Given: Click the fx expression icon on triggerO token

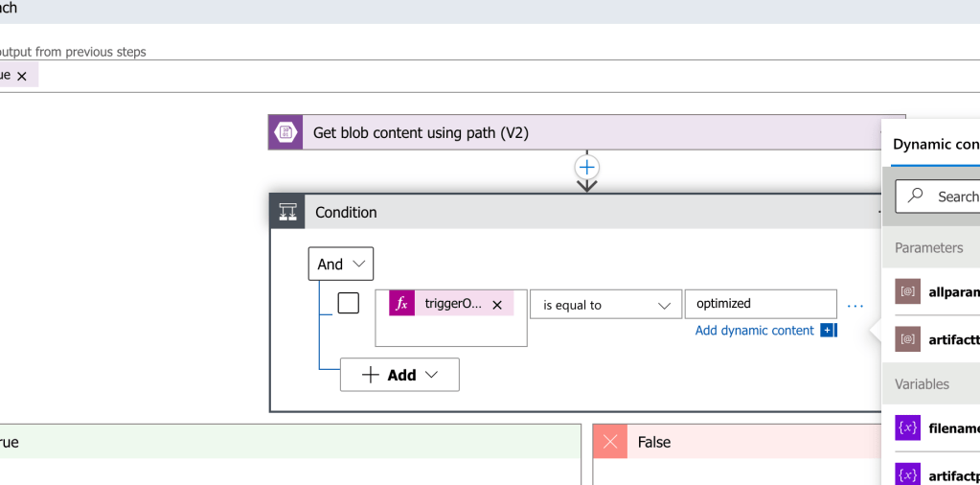Looking at the screenshot, I should point(402,304).
